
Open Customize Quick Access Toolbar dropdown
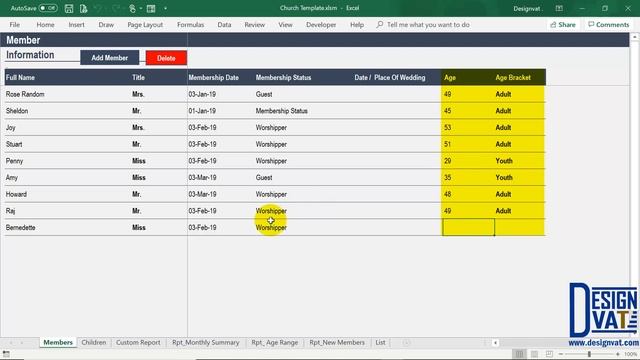165,8
